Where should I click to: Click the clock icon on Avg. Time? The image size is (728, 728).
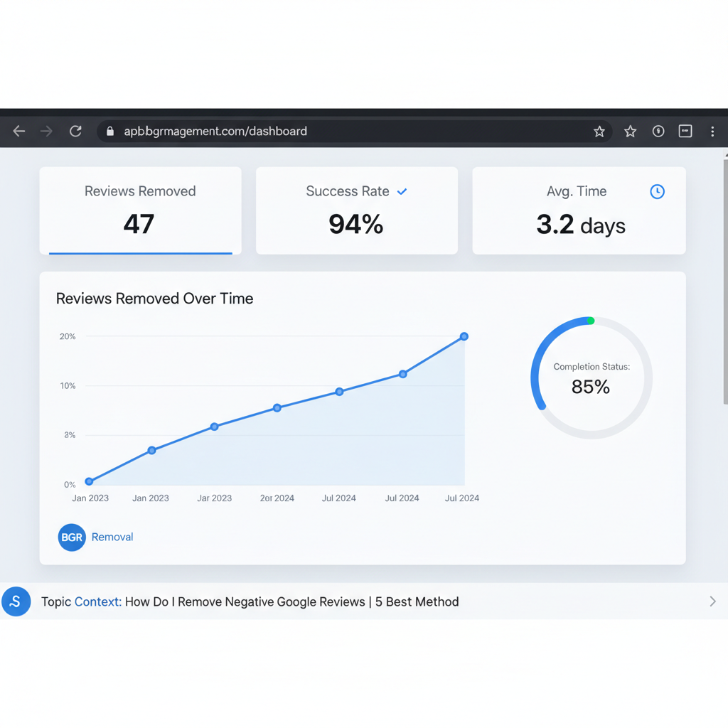point(657,191)
